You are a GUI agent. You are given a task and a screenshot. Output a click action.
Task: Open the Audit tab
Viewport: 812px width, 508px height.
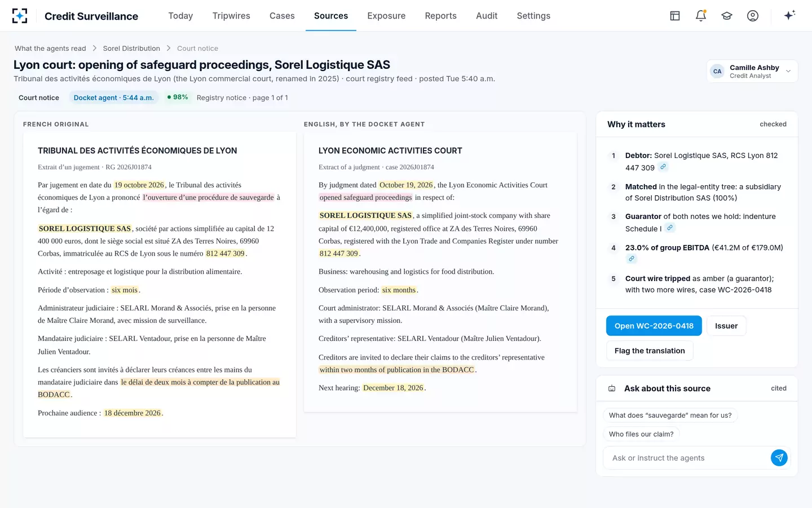(487, 16)
